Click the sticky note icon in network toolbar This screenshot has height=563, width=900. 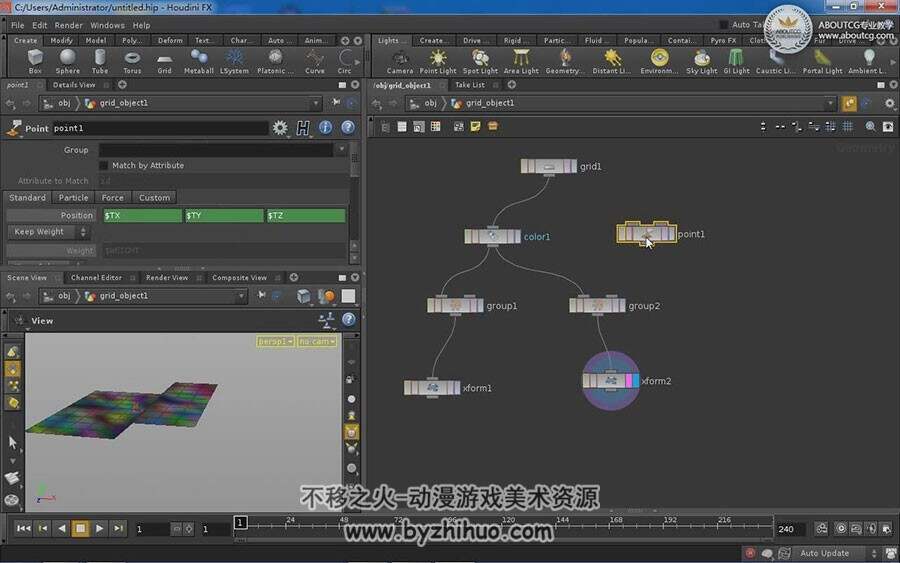475,126
